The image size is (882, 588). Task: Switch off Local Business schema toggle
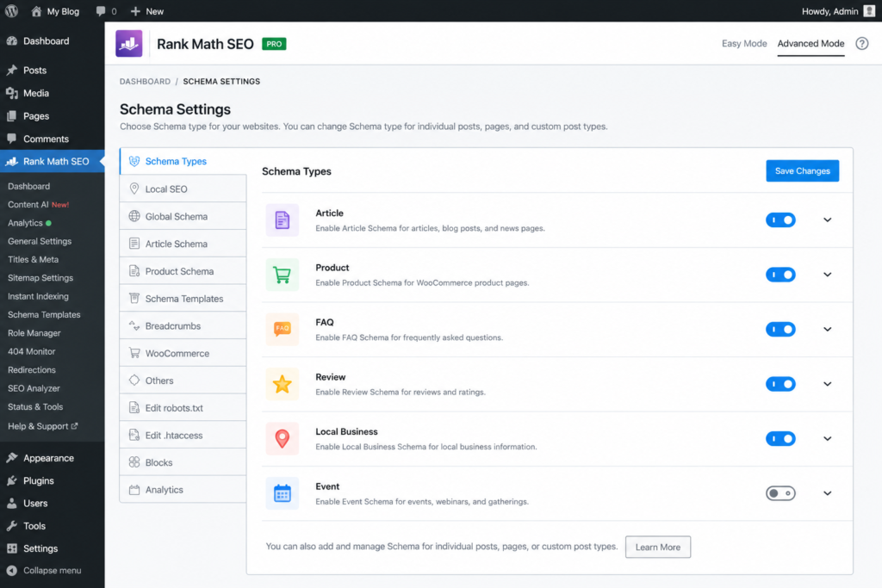(x=780, y=438)
